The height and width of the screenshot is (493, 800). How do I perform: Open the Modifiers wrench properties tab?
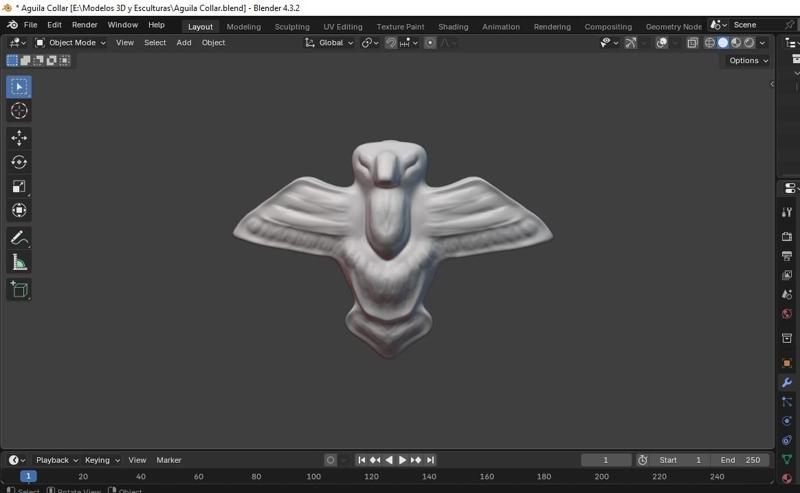pos(787,383)
